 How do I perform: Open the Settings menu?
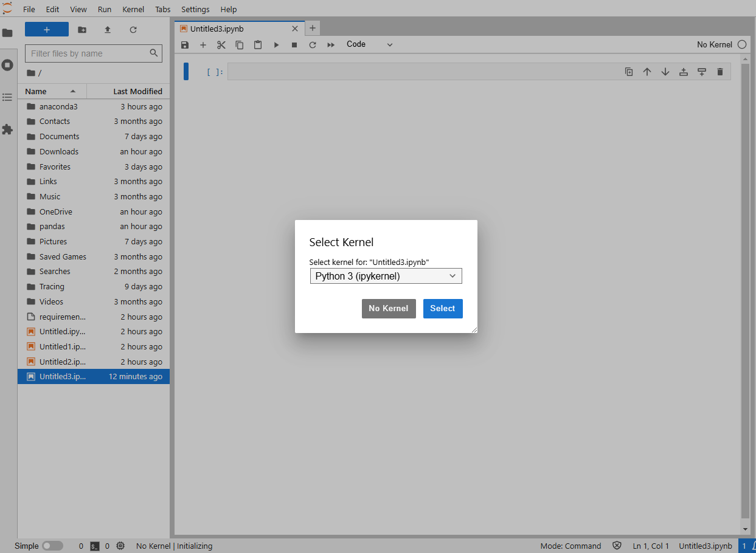(195, 9)
